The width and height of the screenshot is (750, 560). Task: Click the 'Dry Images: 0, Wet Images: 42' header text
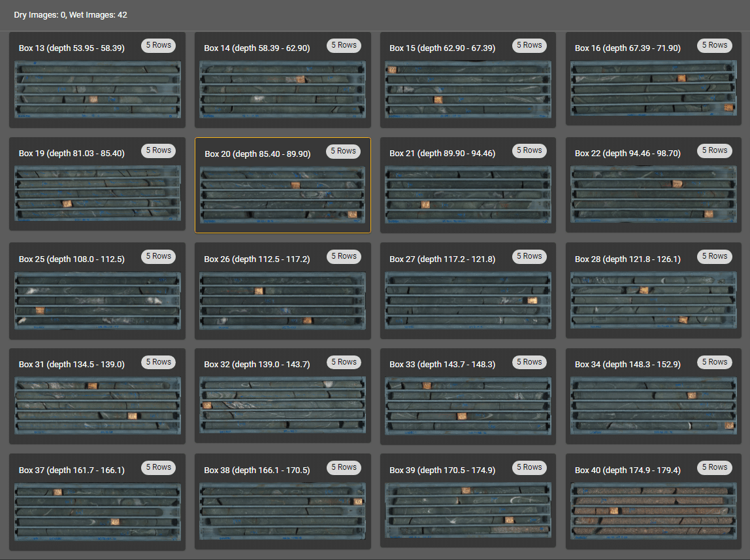pyautogui.click(x=71, y=15)
